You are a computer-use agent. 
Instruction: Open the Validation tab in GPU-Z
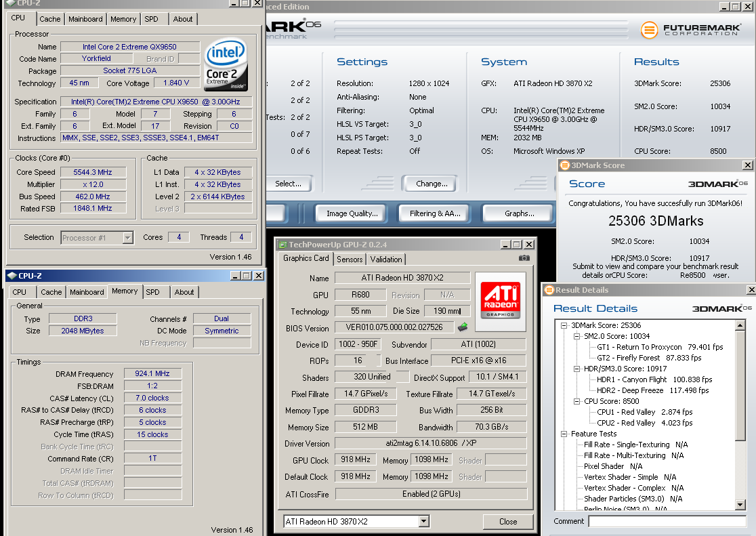pos(386,260)
